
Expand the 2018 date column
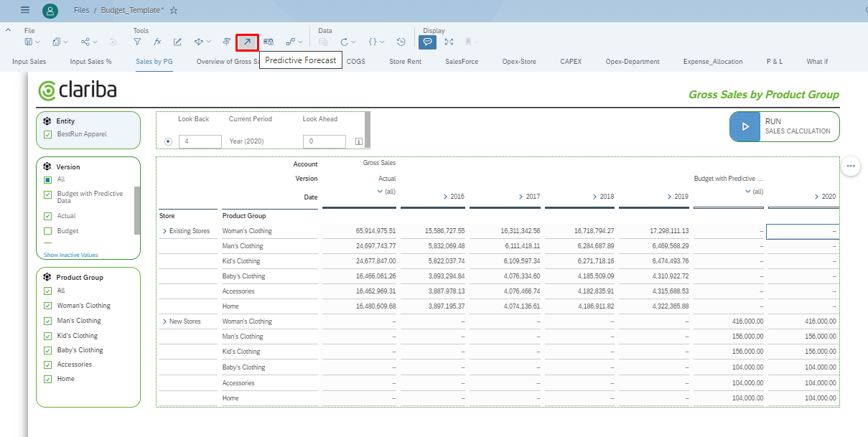(594, 197)
